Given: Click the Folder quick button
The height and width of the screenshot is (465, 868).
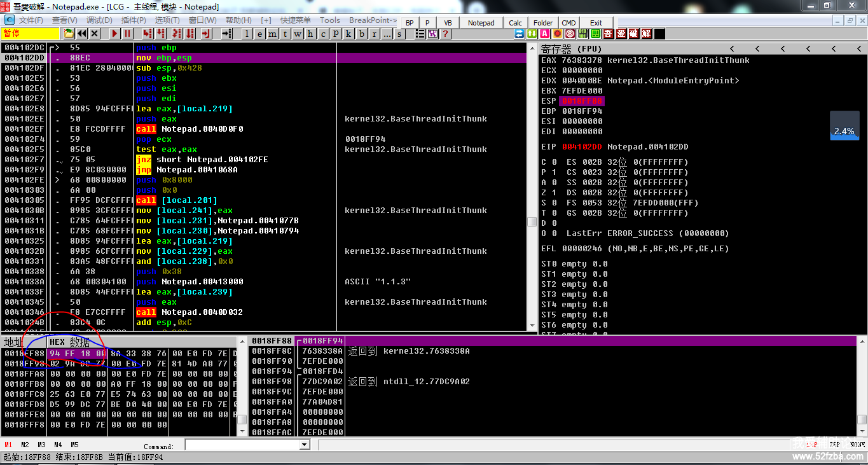Looking at the screenshot, I should pos(543,23).
